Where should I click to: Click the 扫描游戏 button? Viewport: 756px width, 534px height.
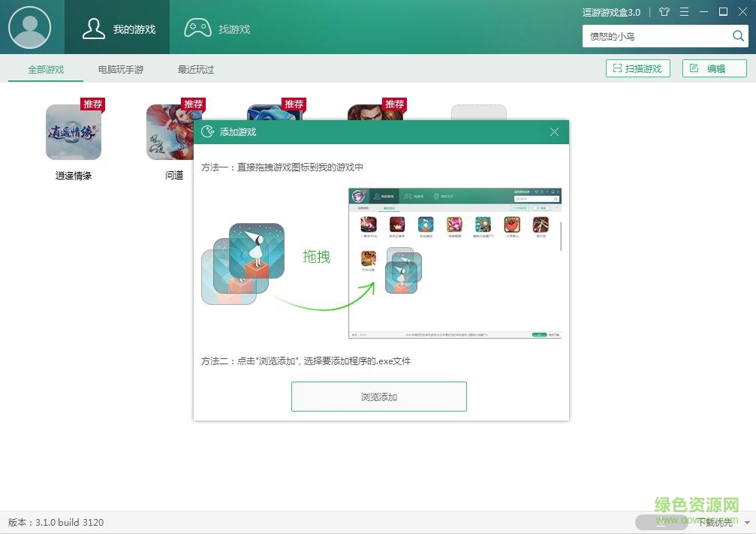(638, 68)
